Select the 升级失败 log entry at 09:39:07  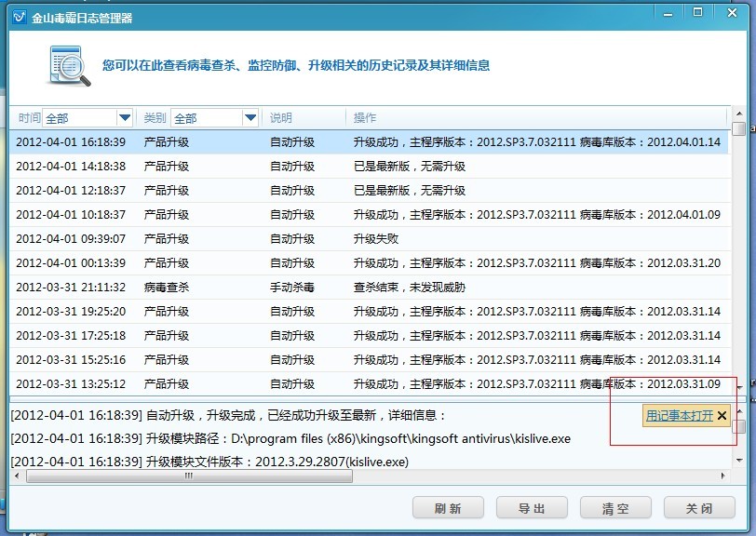pos(371,239)
